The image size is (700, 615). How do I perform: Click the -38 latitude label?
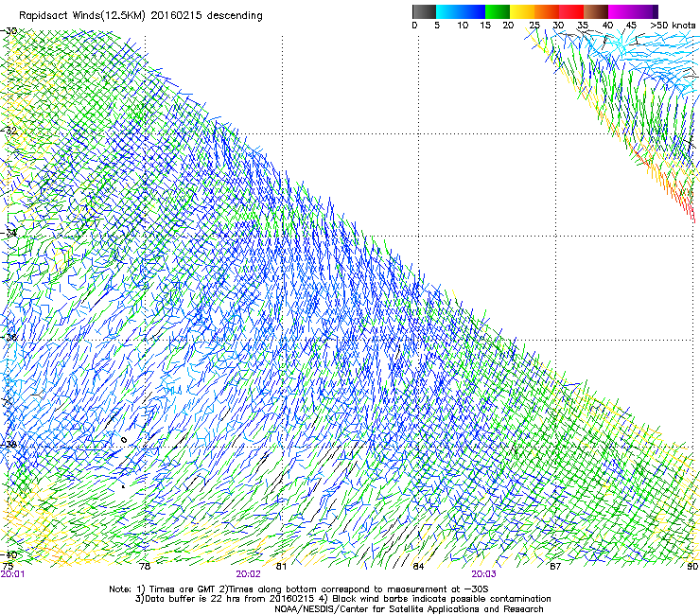tap(9, 445)
